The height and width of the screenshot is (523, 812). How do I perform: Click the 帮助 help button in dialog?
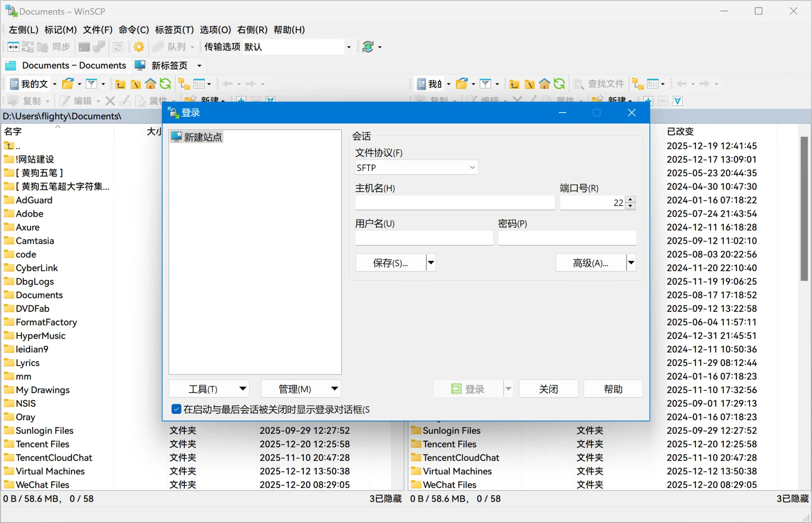pos(613,388)
